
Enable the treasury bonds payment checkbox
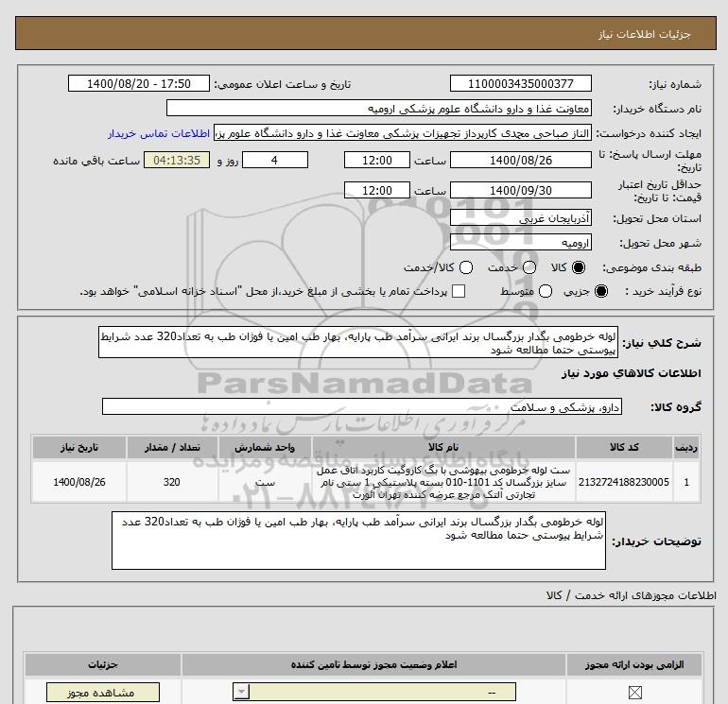pyautogui.click(x=459, y=292)
